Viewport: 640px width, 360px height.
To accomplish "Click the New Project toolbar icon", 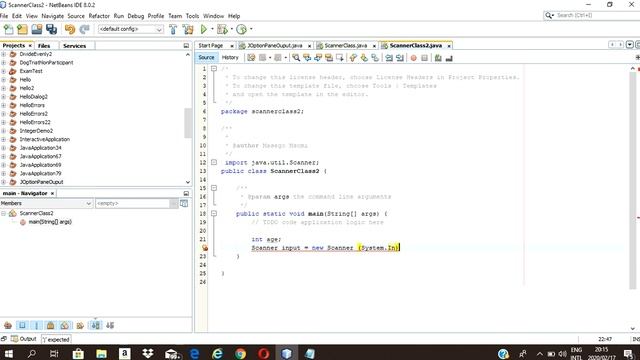I will tap(22, 29).
